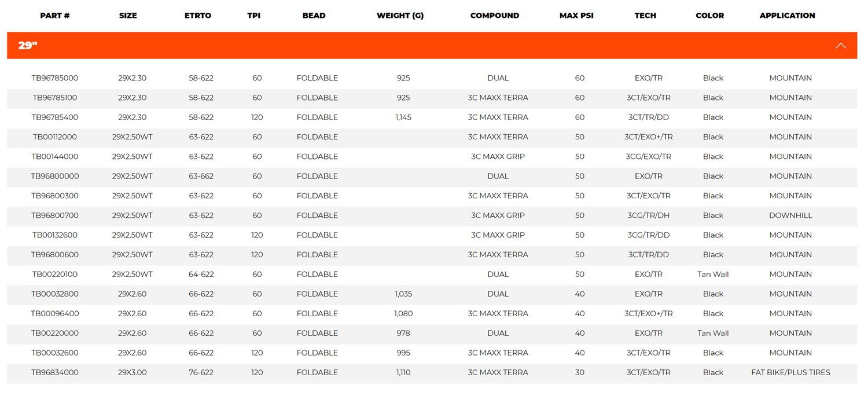The height and width of the screenshot is (396, 868).
Task: Click the SIZE column header
Action: tap(128, 16)
